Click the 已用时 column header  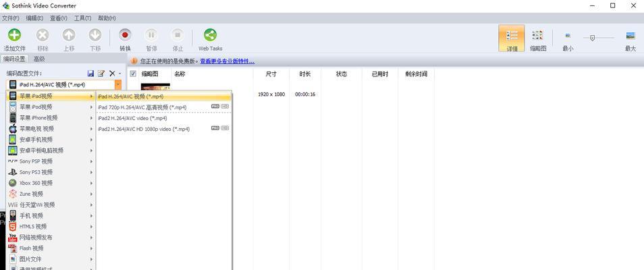click(380, 74)
